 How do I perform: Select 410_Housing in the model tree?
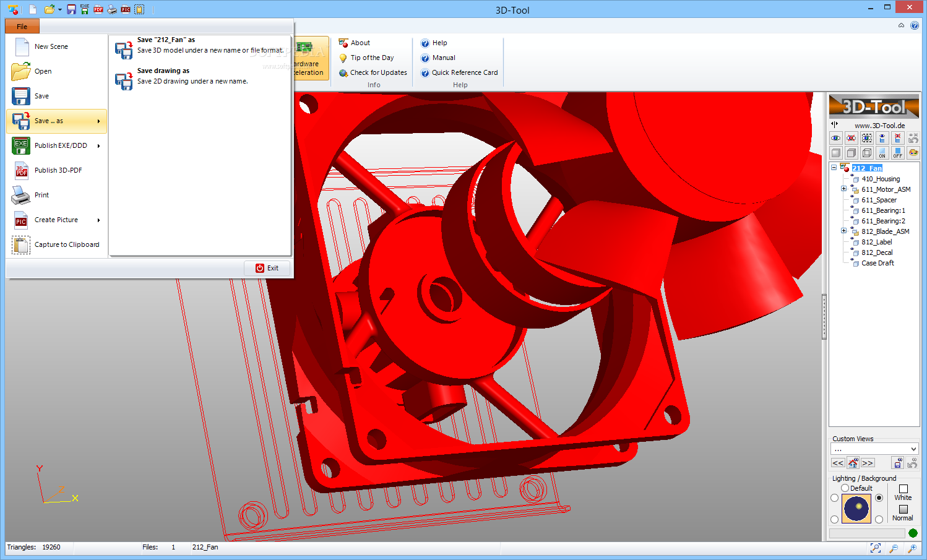tap(881, 179)
